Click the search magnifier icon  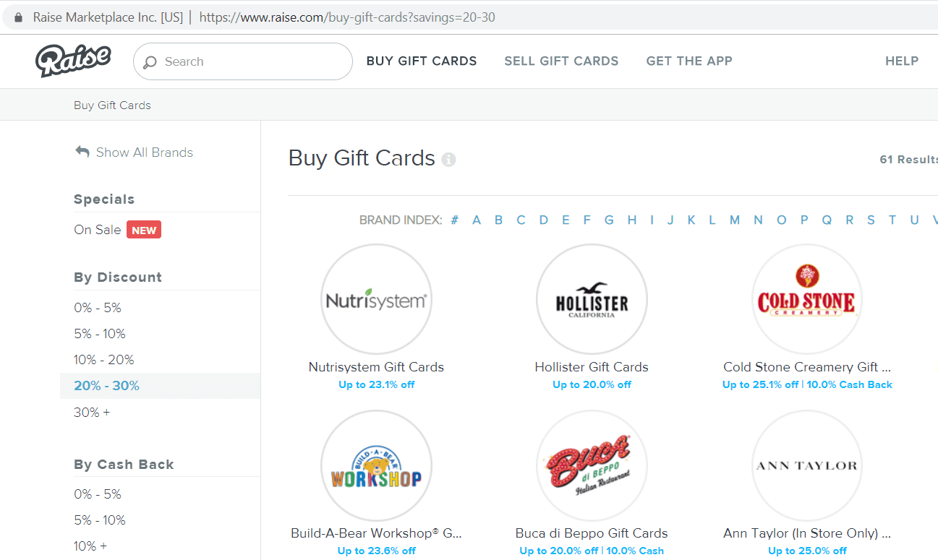(x=150, y=62)
